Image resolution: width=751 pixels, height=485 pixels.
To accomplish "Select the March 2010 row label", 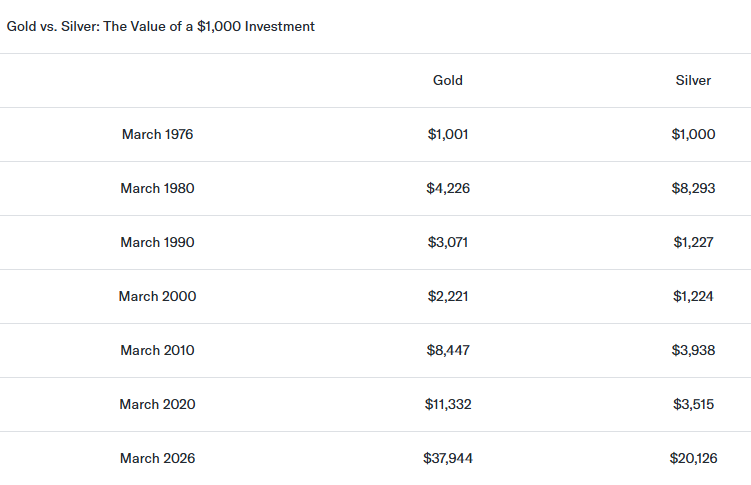I will (157, 350).
